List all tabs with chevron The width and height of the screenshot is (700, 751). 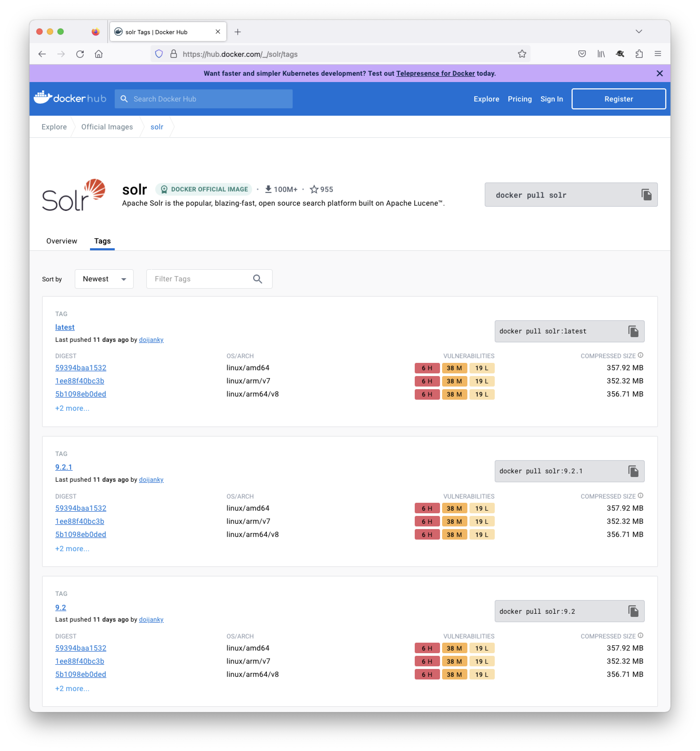pyautogui.click(x=638, y=31)
